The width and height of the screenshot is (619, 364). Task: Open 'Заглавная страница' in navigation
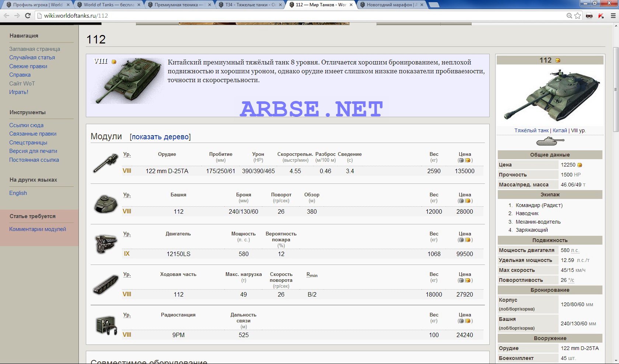pos(35,49)
